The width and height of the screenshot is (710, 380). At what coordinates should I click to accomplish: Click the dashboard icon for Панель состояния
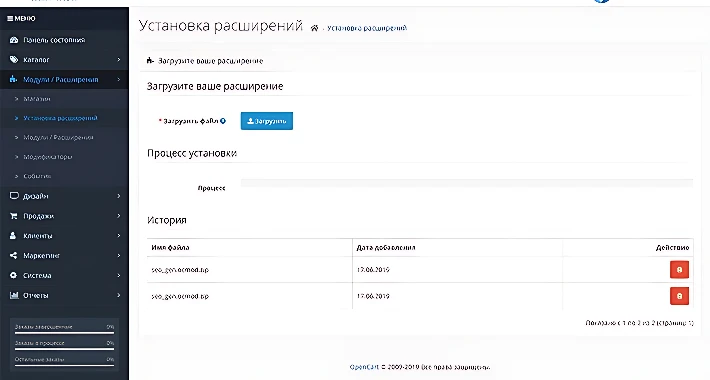point(14,40)
